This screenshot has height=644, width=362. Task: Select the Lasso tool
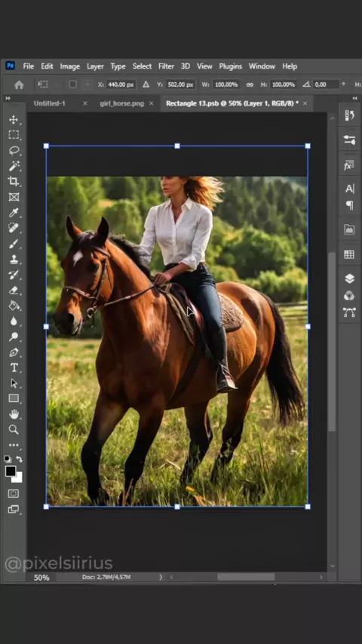pyautogui.click(x=14, y=150)
